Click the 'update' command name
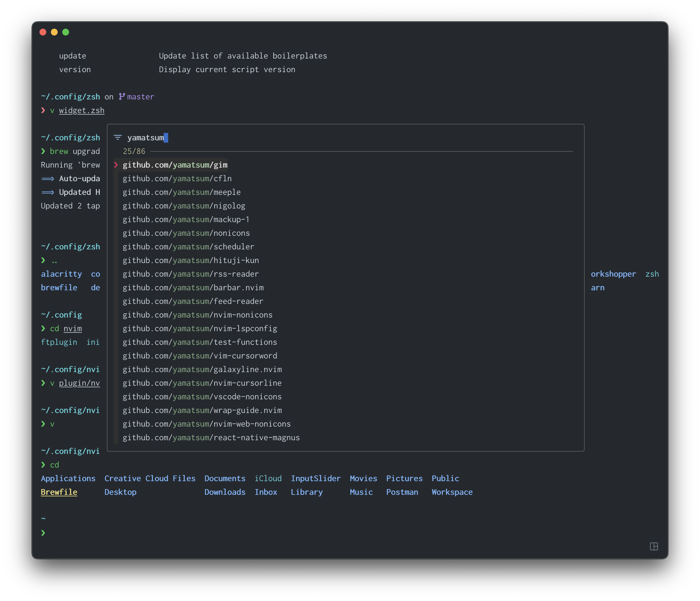The image size is (700, 601). pos(73,56)
